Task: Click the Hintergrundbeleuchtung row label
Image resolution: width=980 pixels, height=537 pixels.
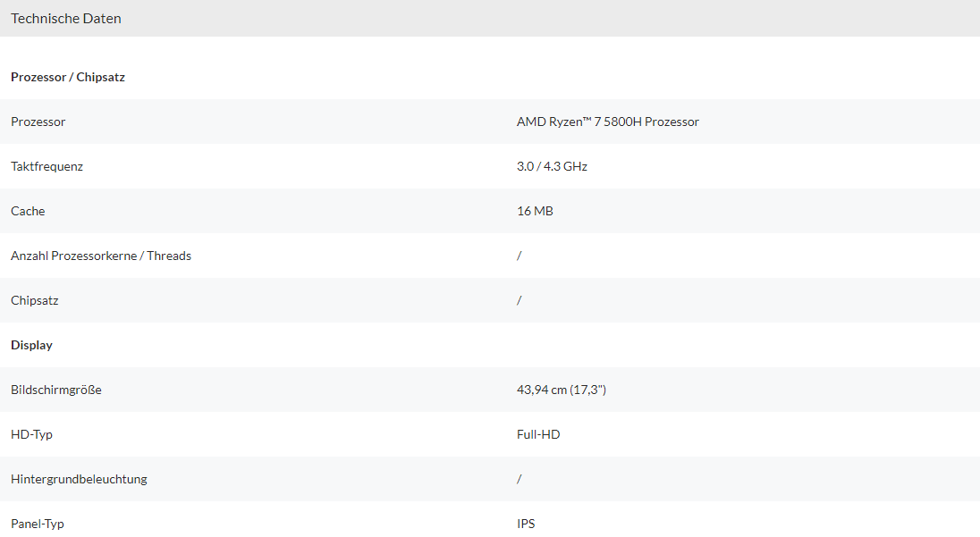Action: pos(79,479)
